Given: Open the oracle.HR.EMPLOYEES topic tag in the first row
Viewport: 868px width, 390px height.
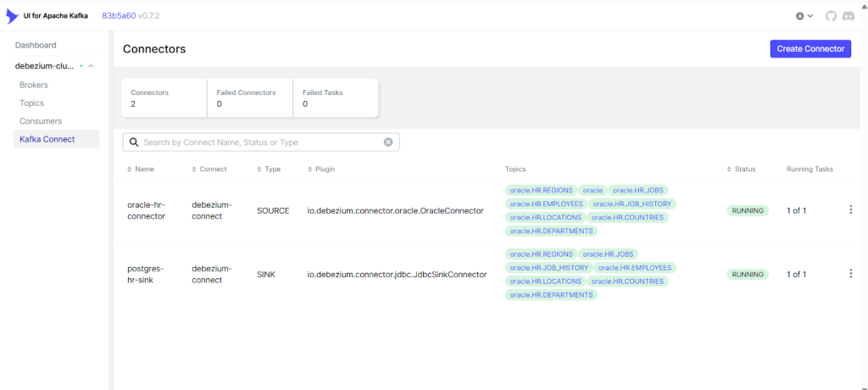Looking at the screenshot, I should [x=546, y=203].
